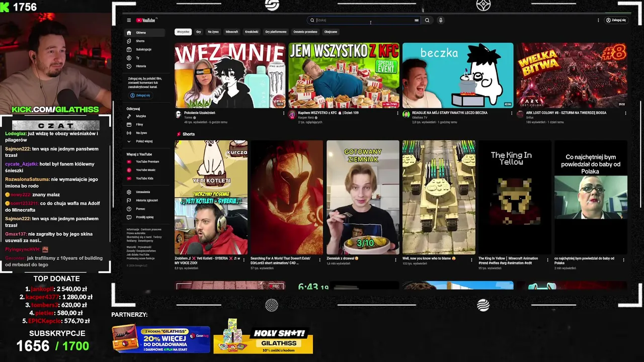Activate voice search microphone icon
The width and height of the screenshot is (644, 362).
pyautogui.click(x=441, y=20)
